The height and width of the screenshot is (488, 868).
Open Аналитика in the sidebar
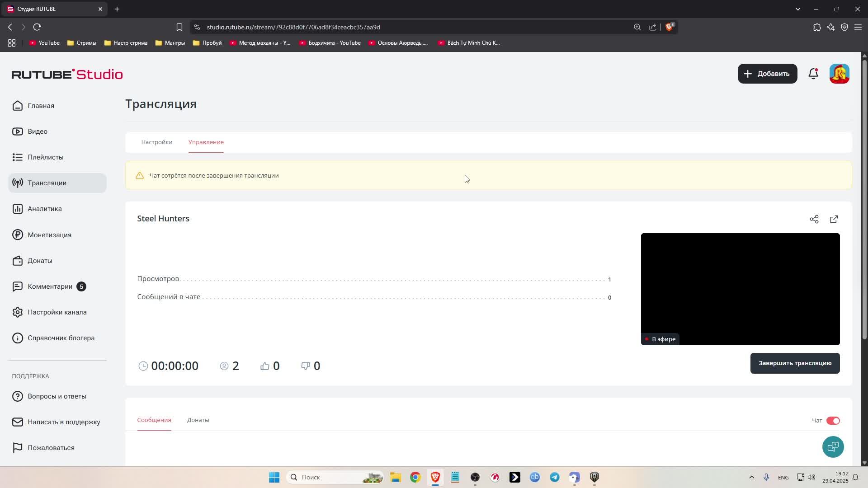coord(44,209)
